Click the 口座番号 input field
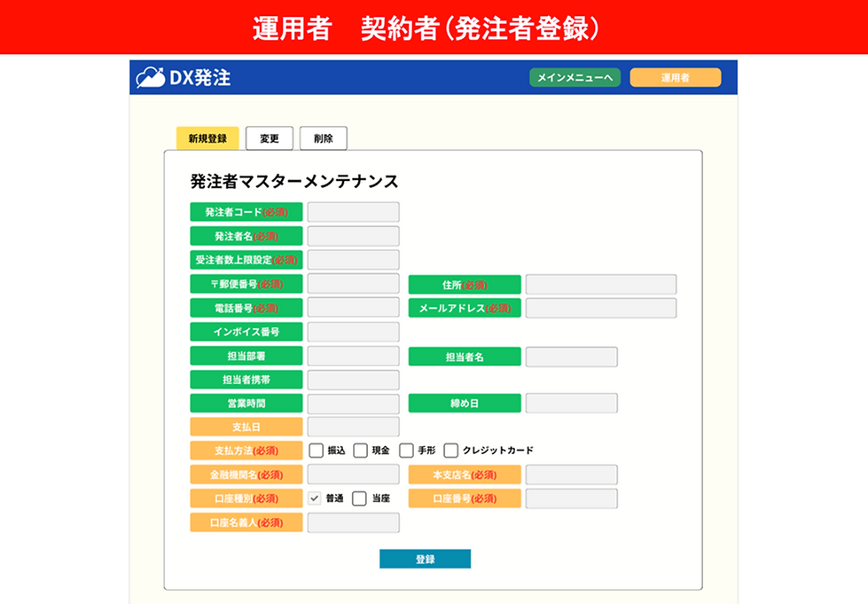 coord(571,498)
